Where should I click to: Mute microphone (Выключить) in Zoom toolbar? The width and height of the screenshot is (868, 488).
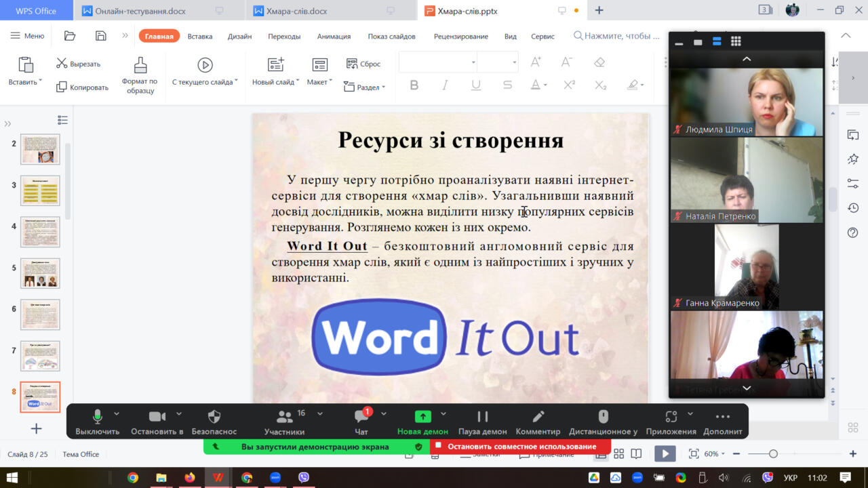[98, 421]
